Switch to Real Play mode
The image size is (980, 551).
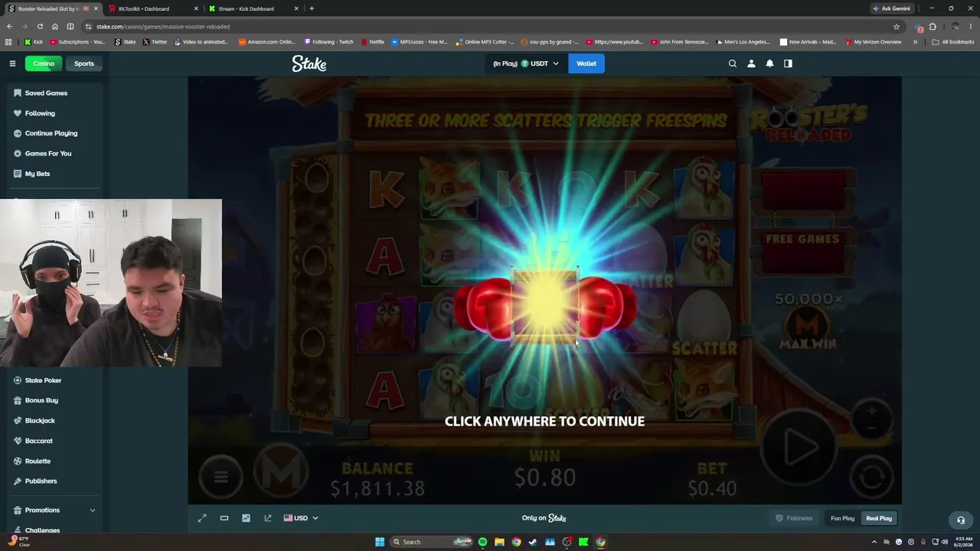pyautogui.click(x=879, y=518)
